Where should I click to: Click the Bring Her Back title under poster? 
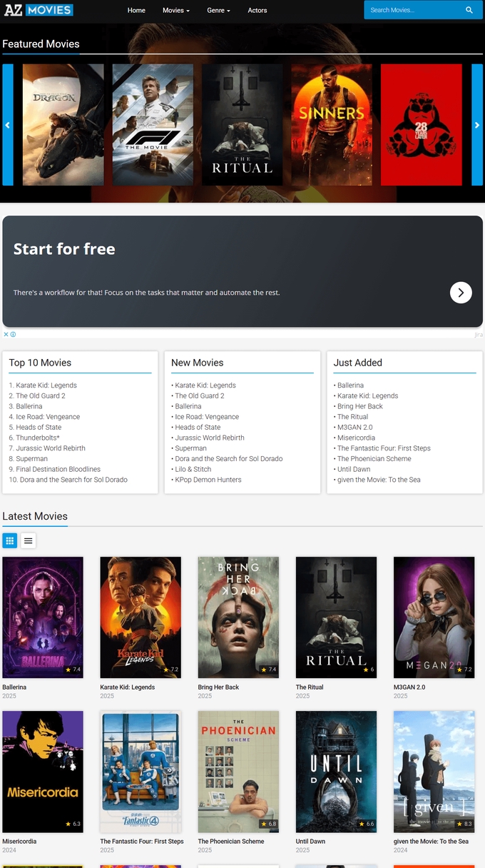(218, 687)
